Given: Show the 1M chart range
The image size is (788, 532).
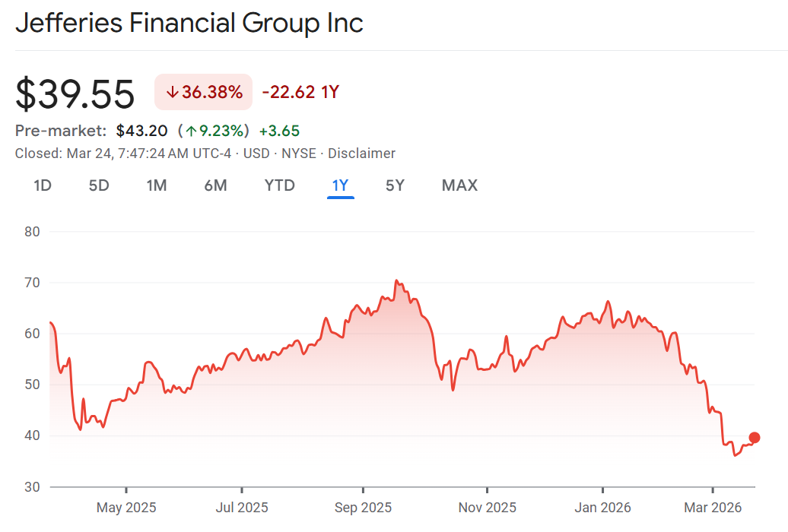Looking at the screenshot, I should tap(157, 185).
